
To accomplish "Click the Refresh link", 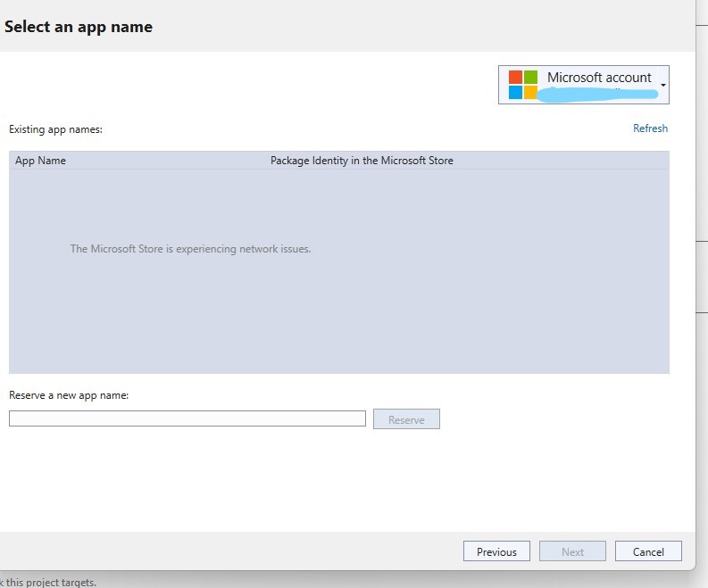I will click(x=650, y=128).
